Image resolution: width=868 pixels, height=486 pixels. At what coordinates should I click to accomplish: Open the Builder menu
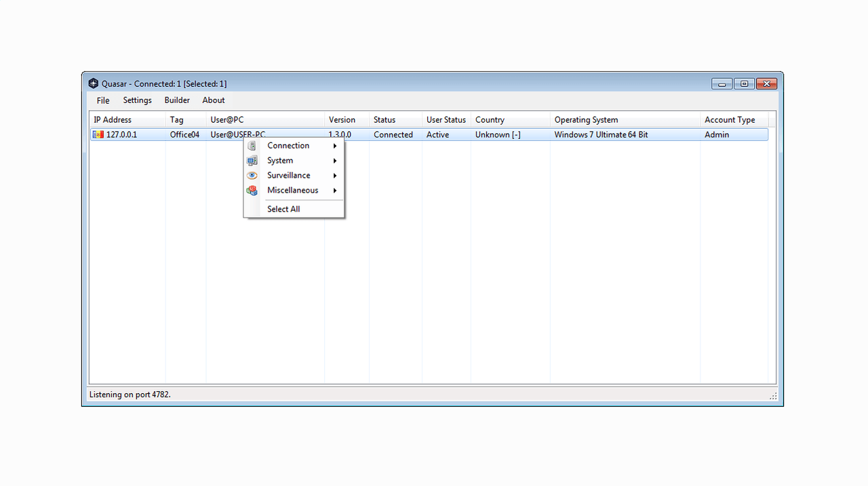[x=177, y=100]
